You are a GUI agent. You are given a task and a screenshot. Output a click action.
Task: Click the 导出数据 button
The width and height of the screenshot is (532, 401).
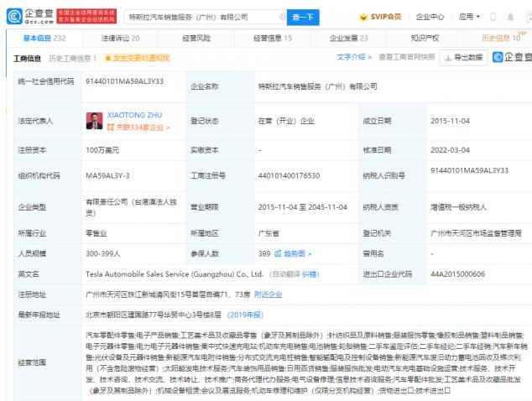coord(464,58)
